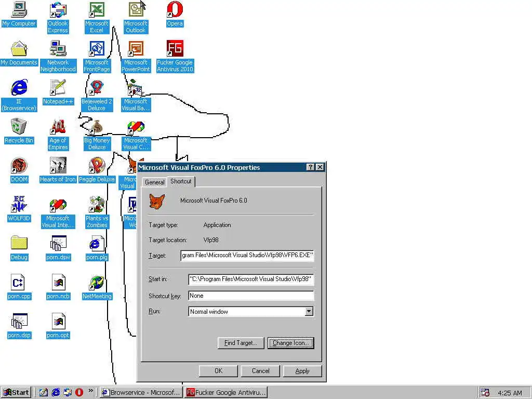Click the Apply button
The width and height of the screenshot is (532, 399).
point(302,371)
